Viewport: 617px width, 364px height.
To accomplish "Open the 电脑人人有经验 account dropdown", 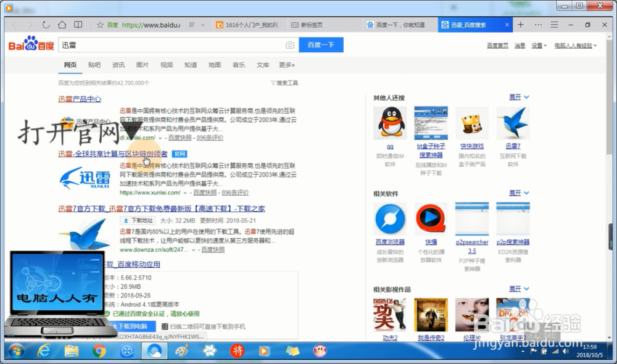I will [x=575, y=46].
